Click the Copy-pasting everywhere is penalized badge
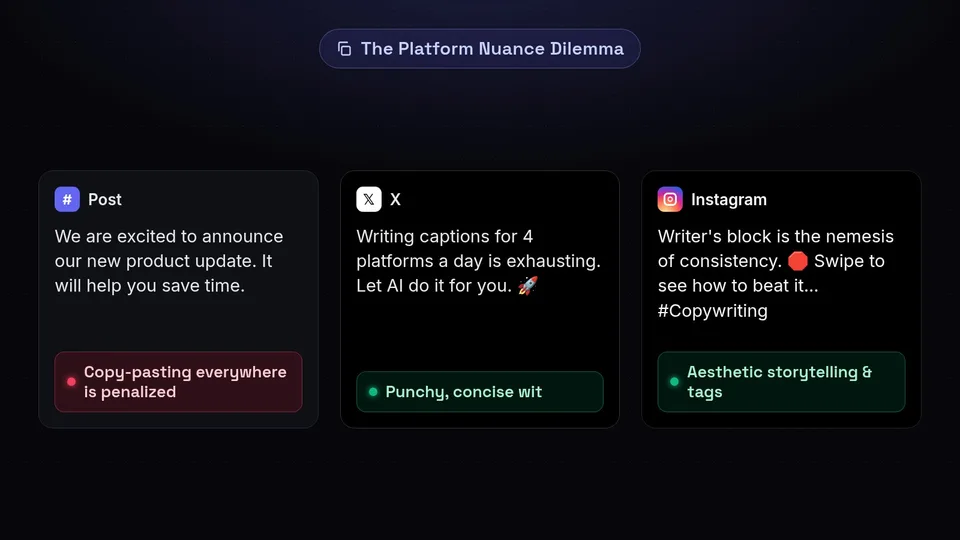960x540 pixels. tap(178, 382)
